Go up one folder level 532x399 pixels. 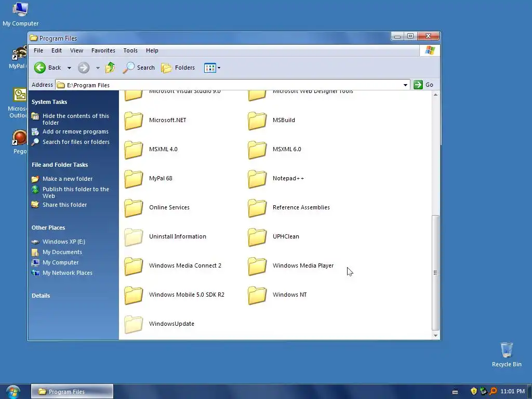coord(110,68)
